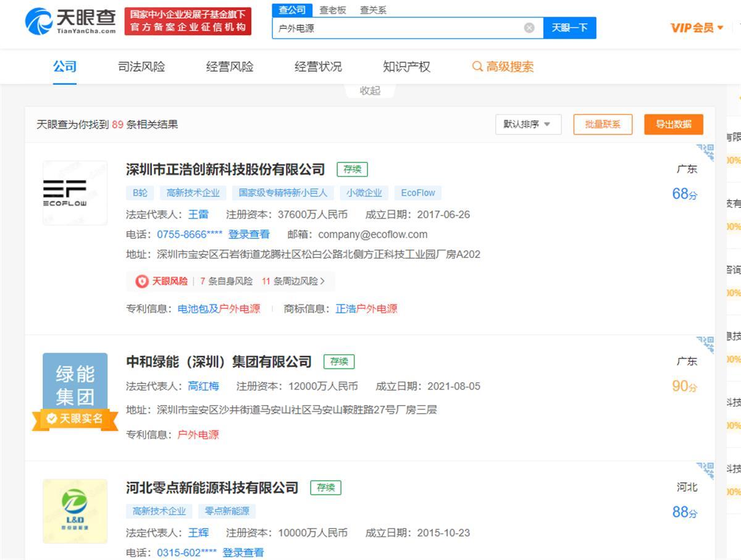Click the scan icon on 河北零点 card corner

[x=705, y=471]
